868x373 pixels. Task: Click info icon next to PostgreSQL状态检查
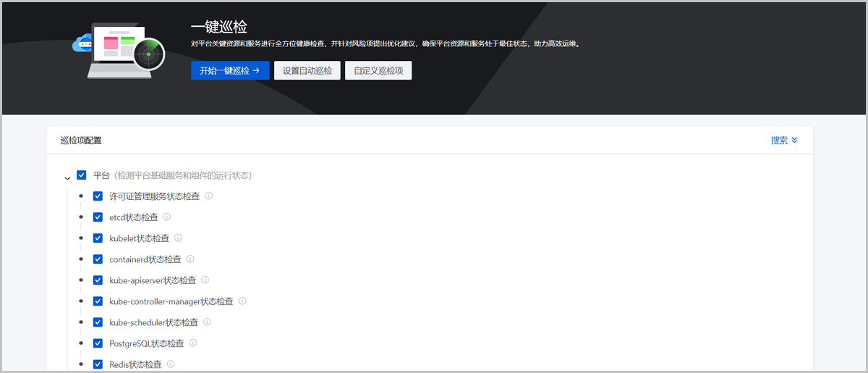tap(193, 343)
